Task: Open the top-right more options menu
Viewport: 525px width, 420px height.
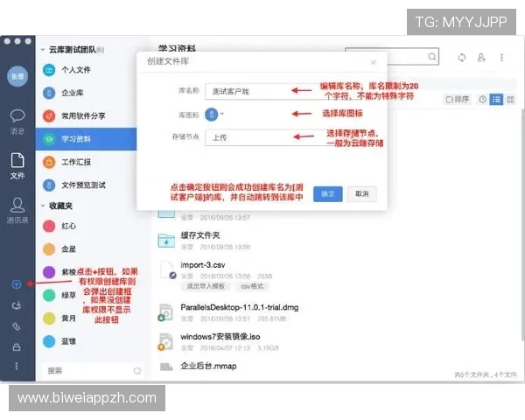Action: 501,58
